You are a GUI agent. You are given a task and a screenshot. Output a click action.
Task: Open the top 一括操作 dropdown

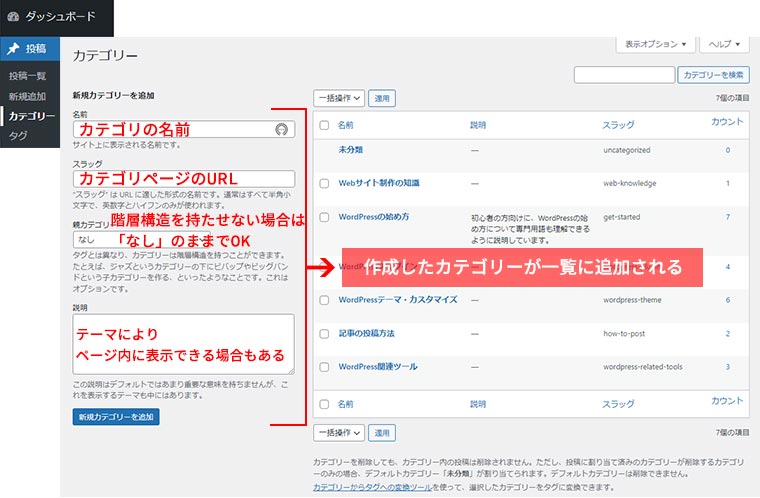[339, 98]
